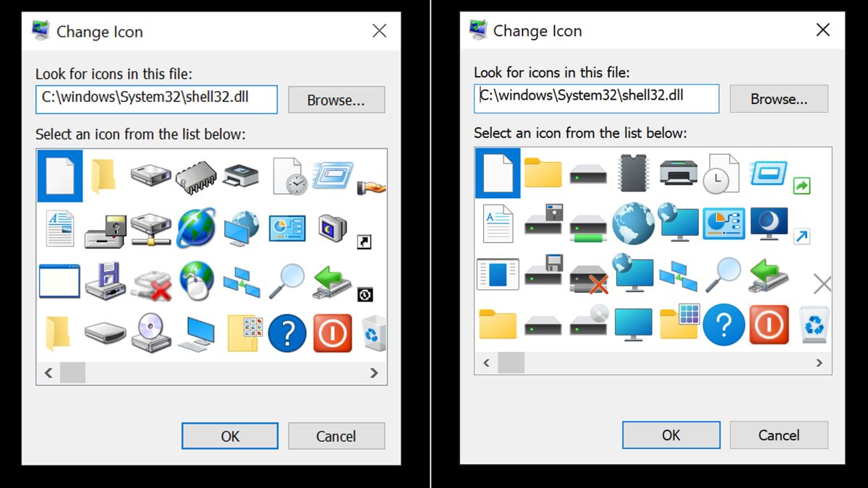Select computer with keyboard icon, left dialog
Screen dimensions: 868x488
tap(196, 334)
